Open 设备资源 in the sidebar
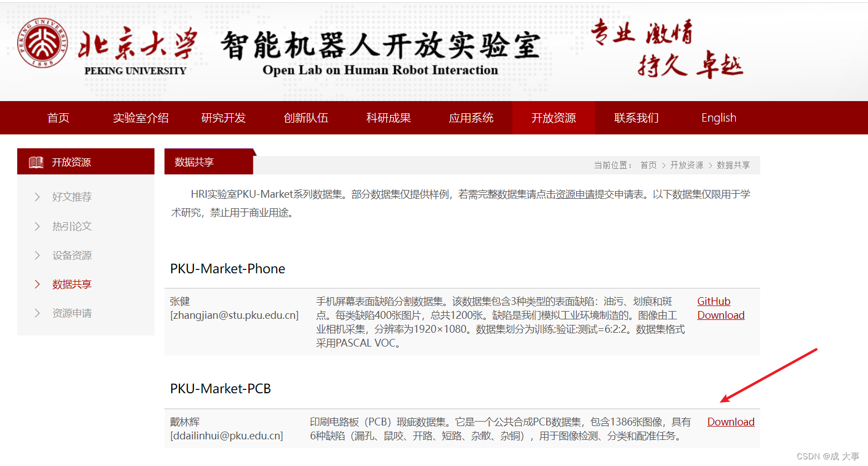 pyautogui.click(x=72, y=255)
